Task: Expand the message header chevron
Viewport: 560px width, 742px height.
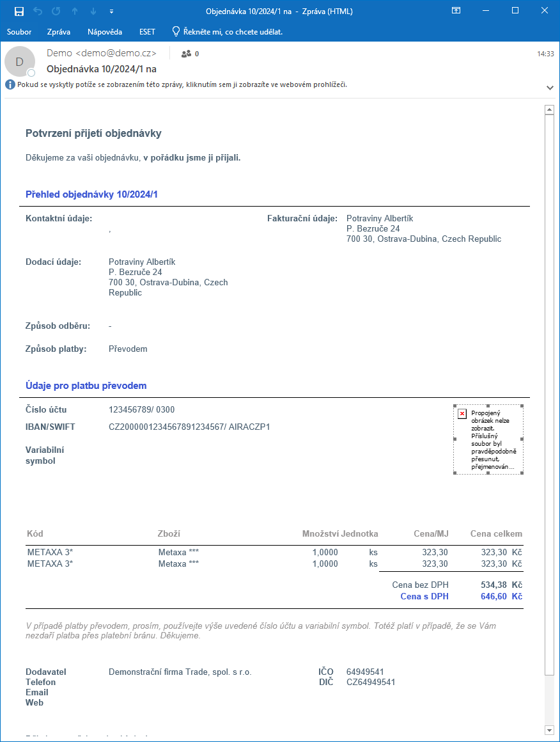Action: click(x=550, y=88)
